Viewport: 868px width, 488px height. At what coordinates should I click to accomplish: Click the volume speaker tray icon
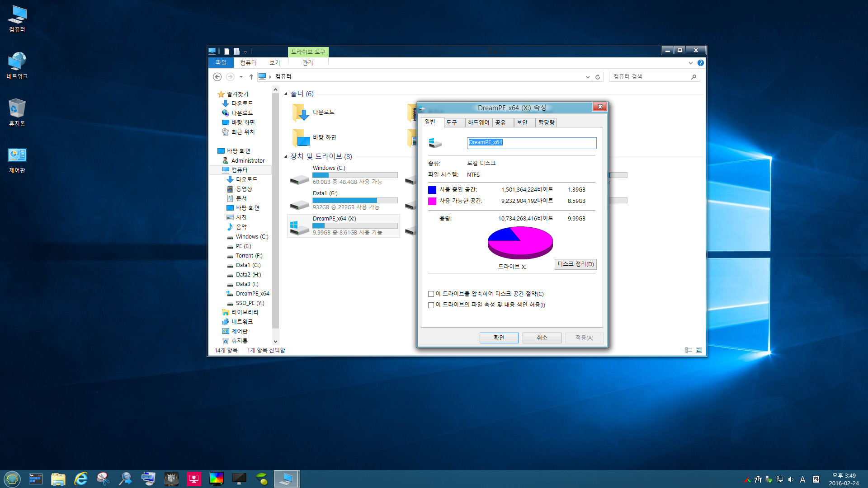pos(791,479)
